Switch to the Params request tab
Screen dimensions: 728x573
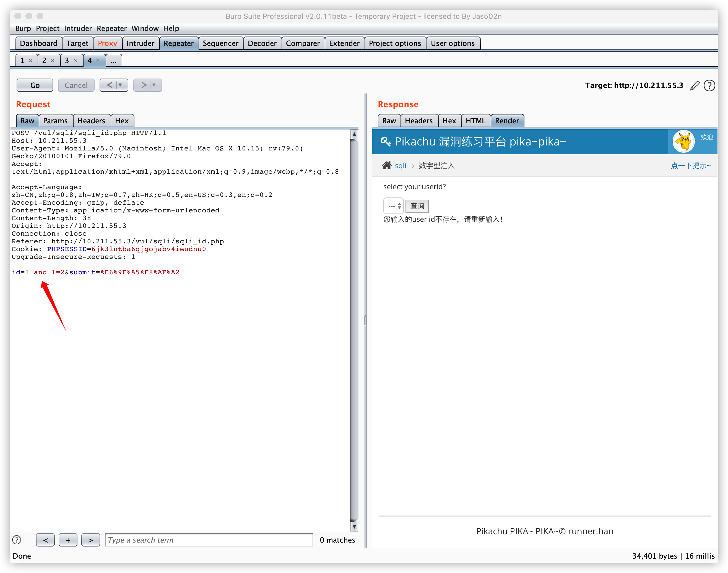(x=55, y=121)
